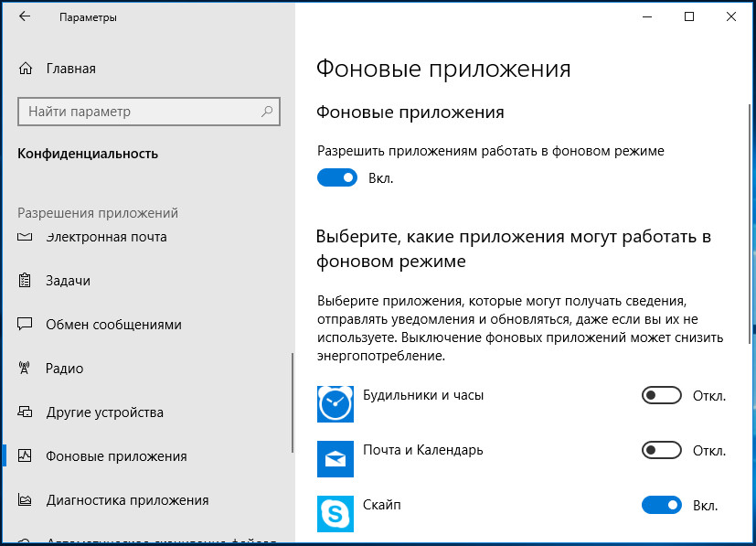Select the Другие устройства icon

tap(25, 412)
